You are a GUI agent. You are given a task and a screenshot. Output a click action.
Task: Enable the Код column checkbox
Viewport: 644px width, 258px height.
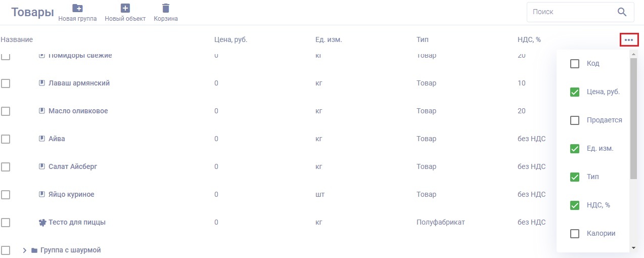click(574, 64)
